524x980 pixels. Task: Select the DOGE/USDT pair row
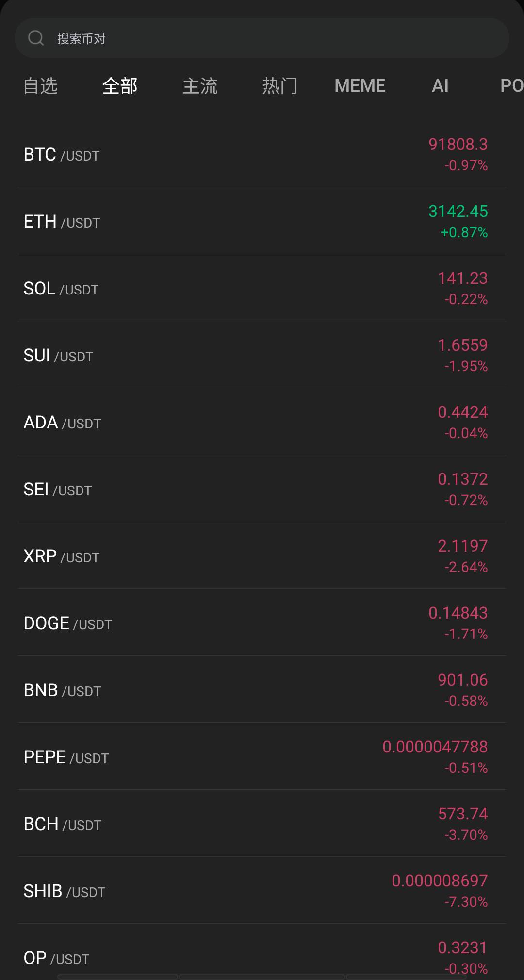click(x=68, y=623)
